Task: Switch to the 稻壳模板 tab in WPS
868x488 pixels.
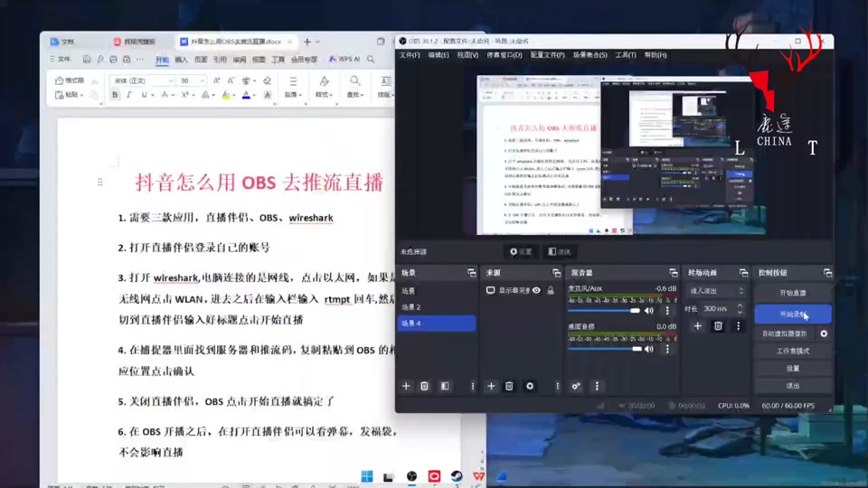Action: point(135,42)
